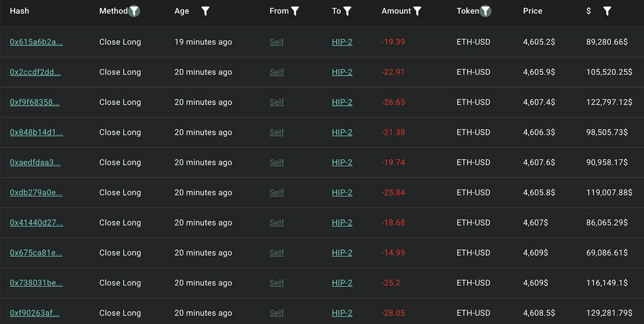Open transaction hash 0x41440d27...
The image size is (644, 324).
[36, 222]
